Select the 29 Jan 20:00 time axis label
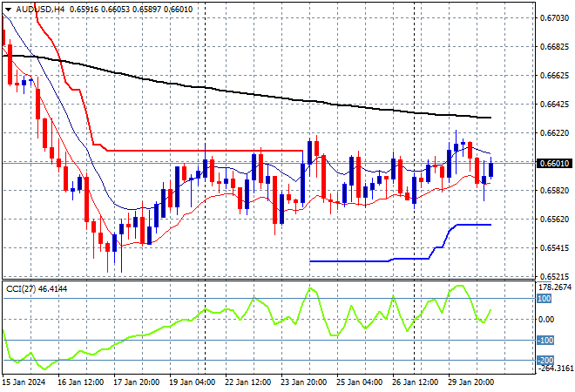 (470, 382)
